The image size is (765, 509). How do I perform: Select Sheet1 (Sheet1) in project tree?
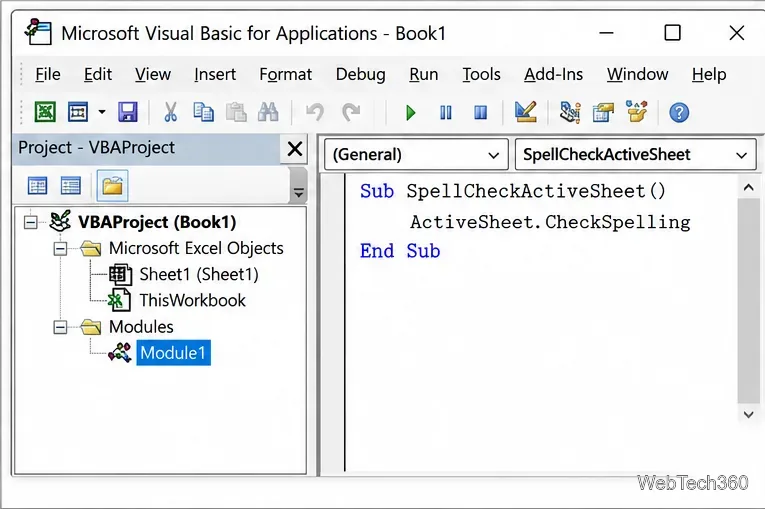199,274
